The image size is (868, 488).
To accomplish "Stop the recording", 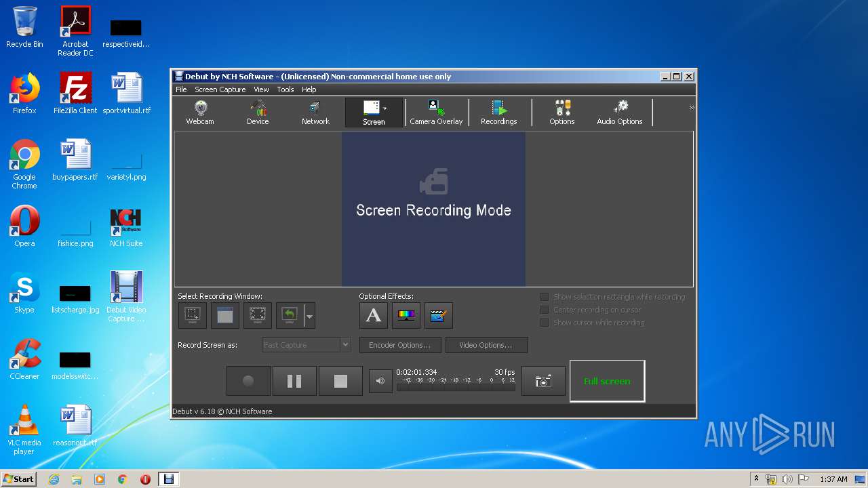I will tap(340, 381).
